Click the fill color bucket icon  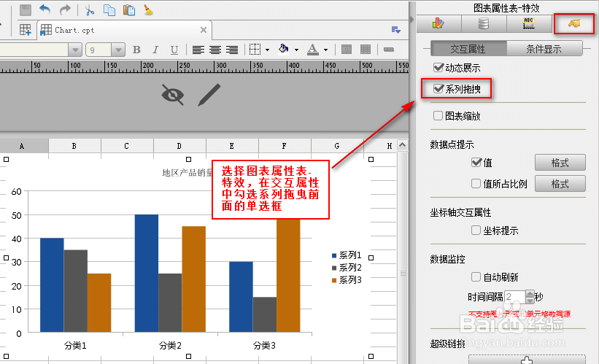284,49
